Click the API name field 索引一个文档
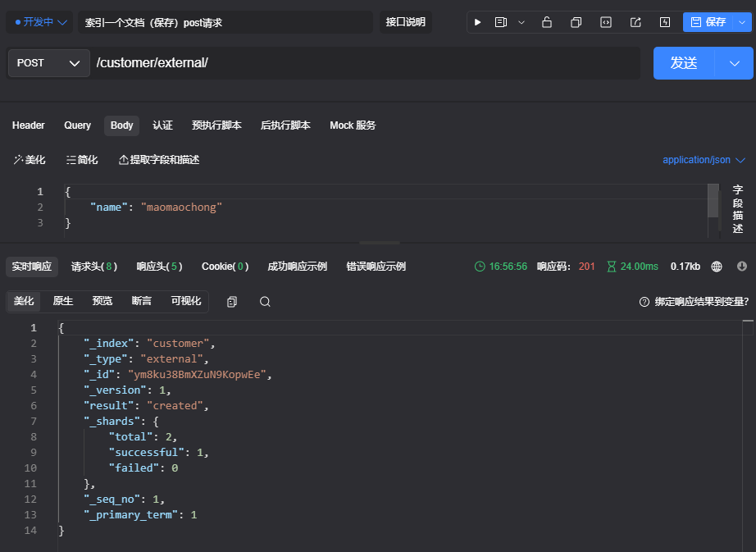 click(x=225, y=23)
